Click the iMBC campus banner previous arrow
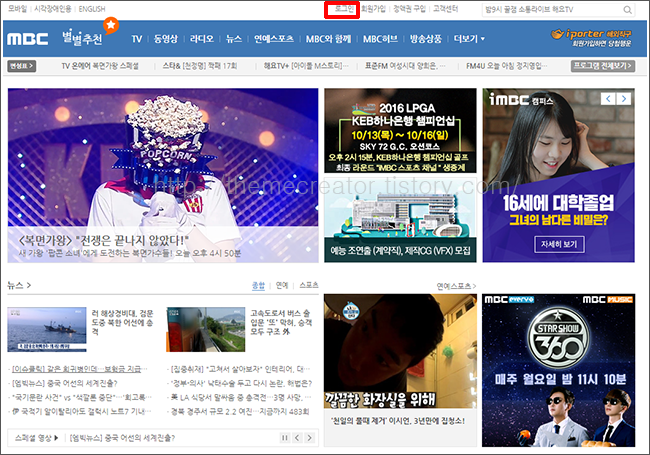 pos(608,99)
